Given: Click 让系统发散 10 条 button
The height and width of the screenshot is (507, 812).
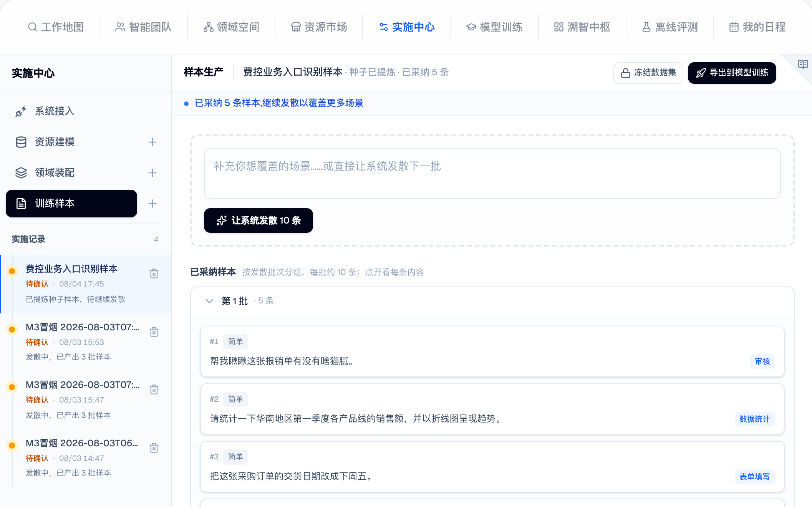Looking at the screenshot, I should 259,220.
